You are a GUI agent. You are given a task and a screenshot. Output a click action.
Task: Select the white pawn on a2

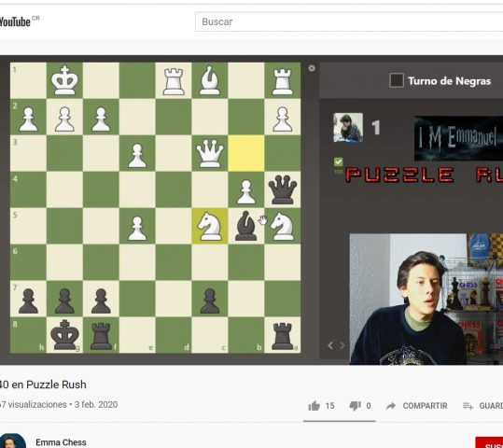coord(282,119)
